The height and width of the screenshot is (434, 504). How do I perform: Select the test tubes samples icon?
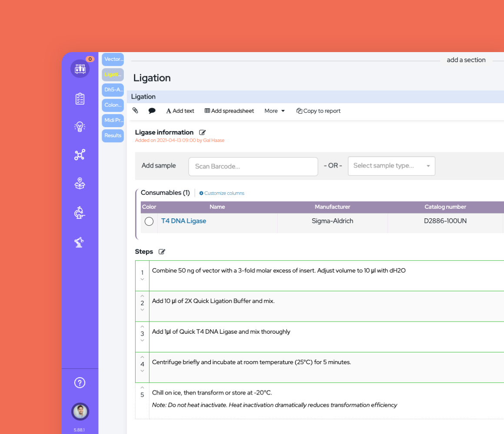coord(80,69)
